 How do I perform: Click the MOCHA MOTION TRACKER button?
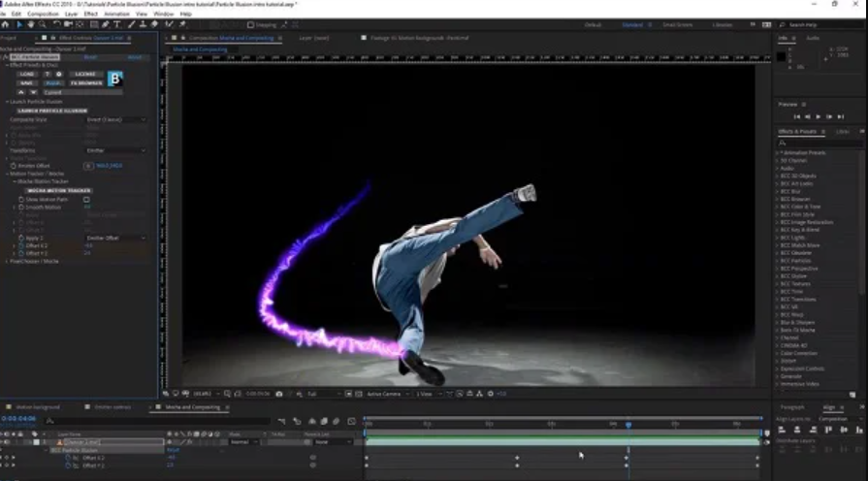(x=59, y=190)
